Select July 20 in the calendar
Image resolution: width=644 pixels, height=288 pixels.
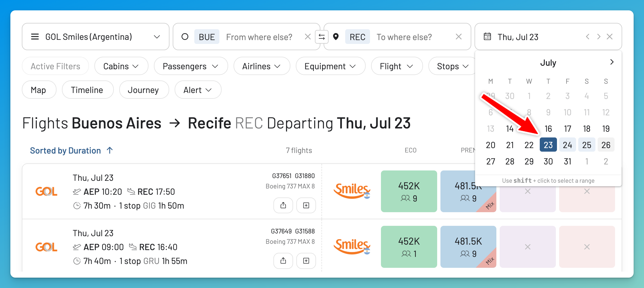[490, 145]
